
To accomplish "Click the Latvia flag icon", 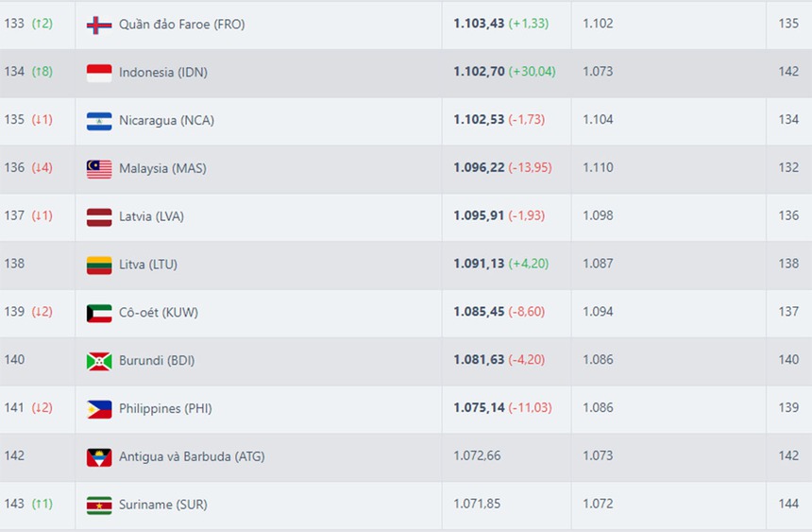I will click(x=99, y=216).
